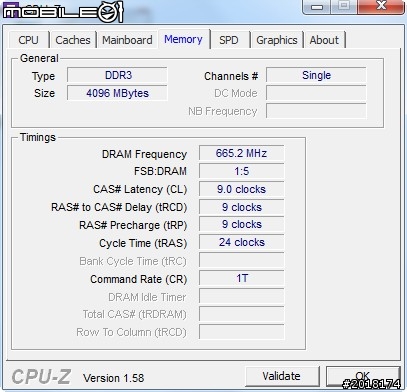Click the tRCD 9 clocks value
Viewport: 407px width, 392px height.
(x=242, y=207)
